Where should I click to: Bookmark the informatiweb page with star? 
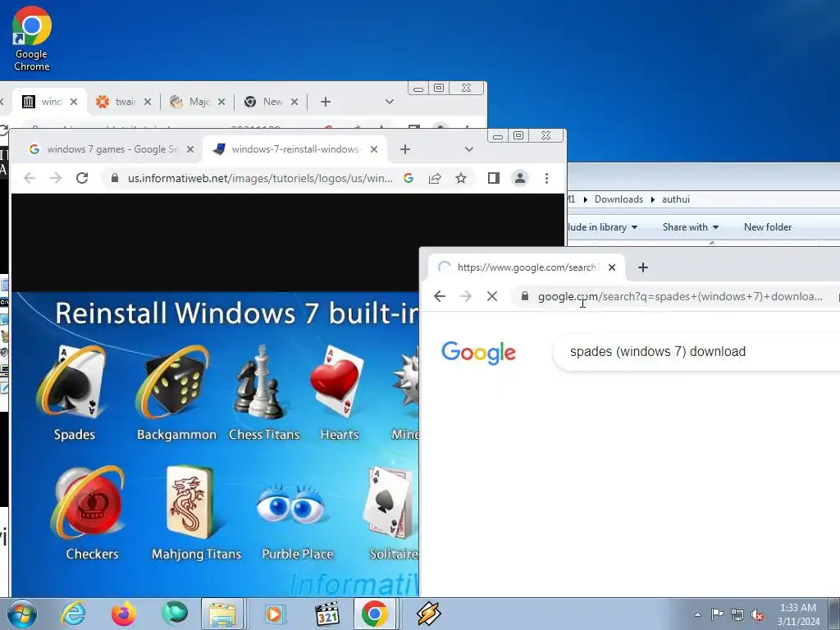pos(461,178)
